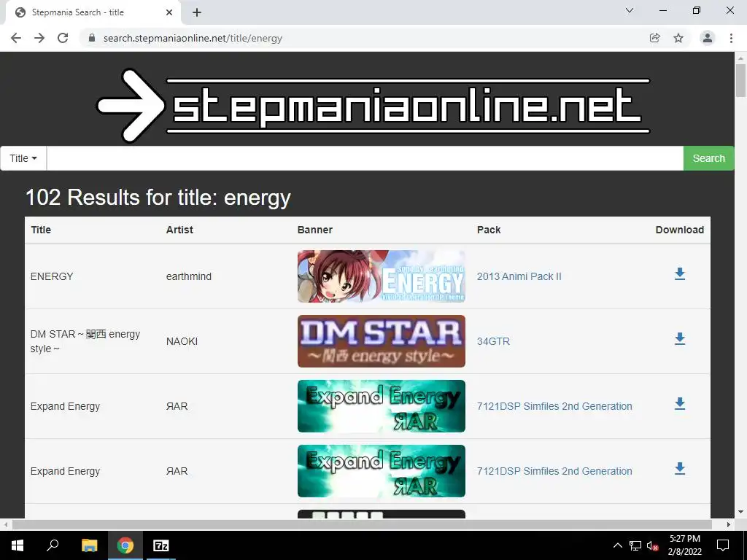Click the DM STAR banner image
The width and height of the screenshot is (747, 560).
pyautogui.click(x=381, y=341)
